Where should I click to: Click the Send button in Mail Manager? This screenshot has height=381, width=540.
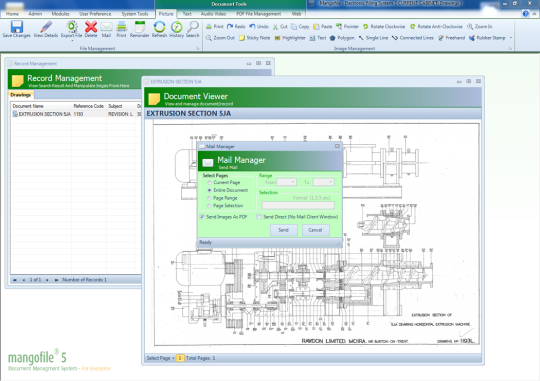pyautogui.click(x=283, y=230)
